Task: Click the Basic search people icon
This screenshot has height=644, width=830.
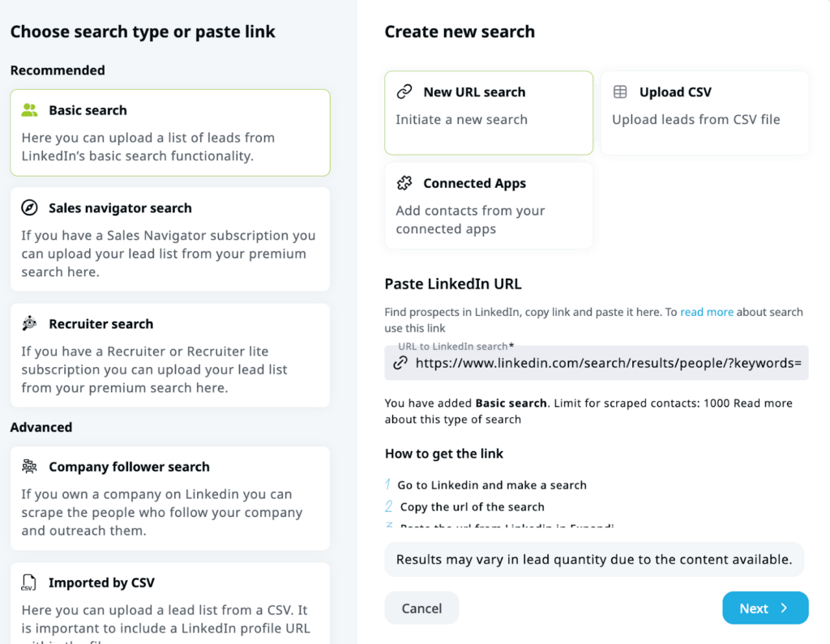Action: [30, 110]
